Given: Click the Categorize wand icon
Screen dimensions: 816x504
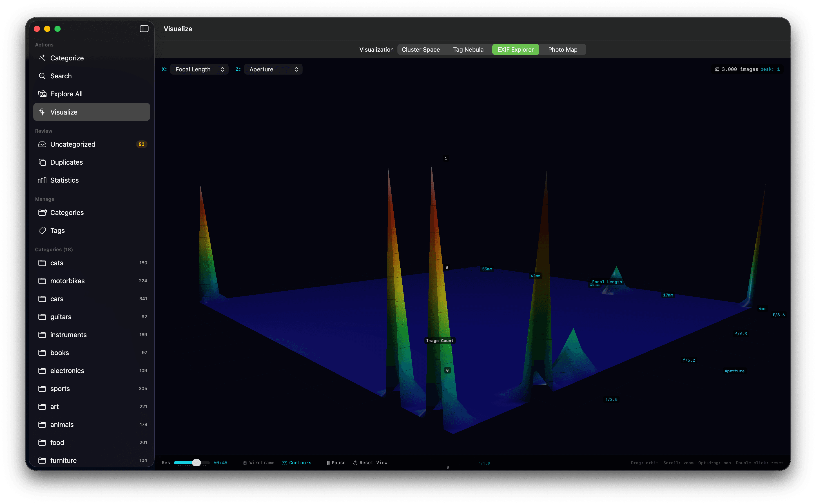Looking at the screenshot, I should [x=42, y=58].
